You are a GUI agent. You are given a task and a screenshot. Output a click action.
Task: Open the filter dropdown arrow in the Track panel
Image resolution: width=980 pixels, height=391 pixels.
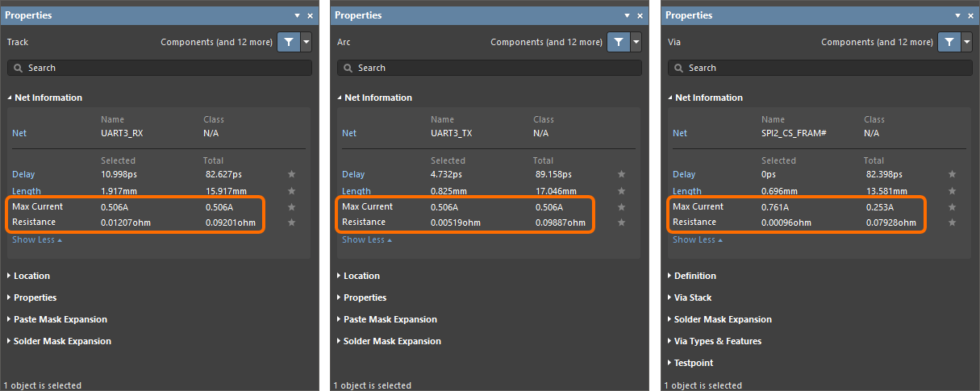click(x=306, y=42)
